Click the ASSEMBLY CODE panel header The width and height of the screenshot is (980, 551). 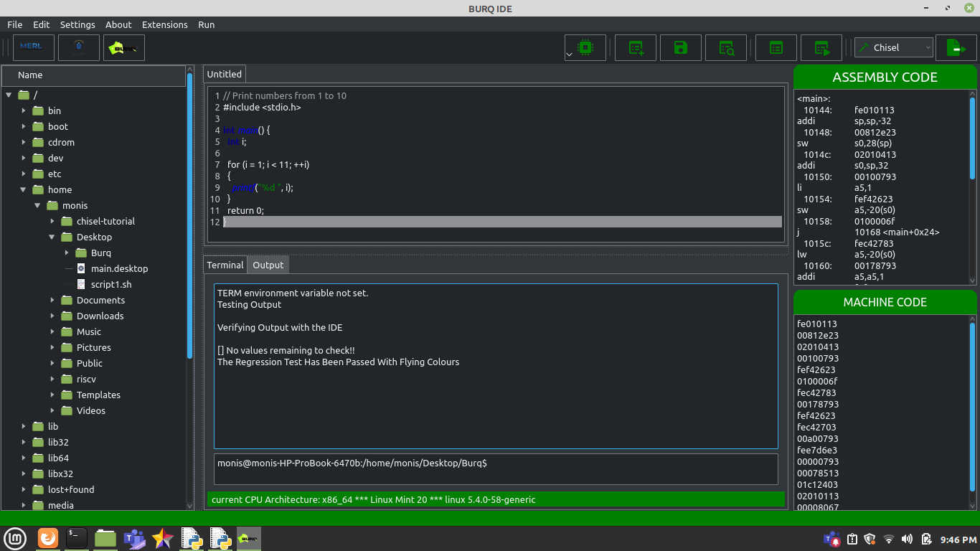click(885, 77)
